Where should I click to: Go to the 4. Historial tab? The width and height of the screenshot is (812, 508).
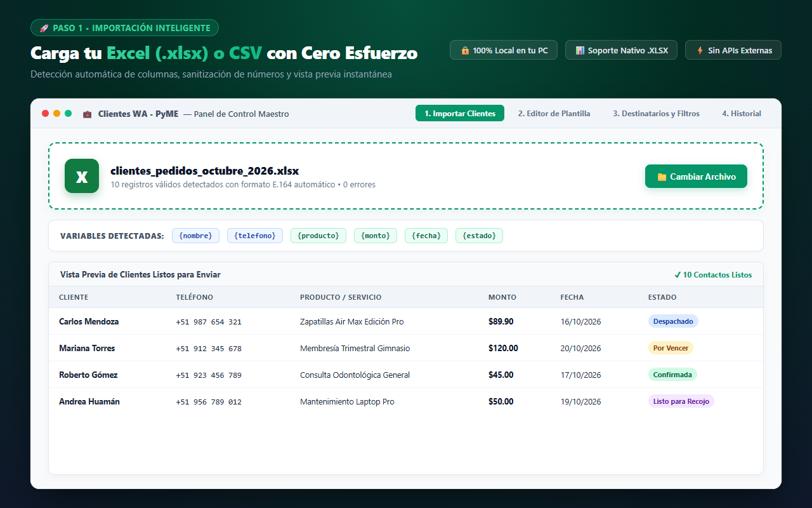pos(742,113)
